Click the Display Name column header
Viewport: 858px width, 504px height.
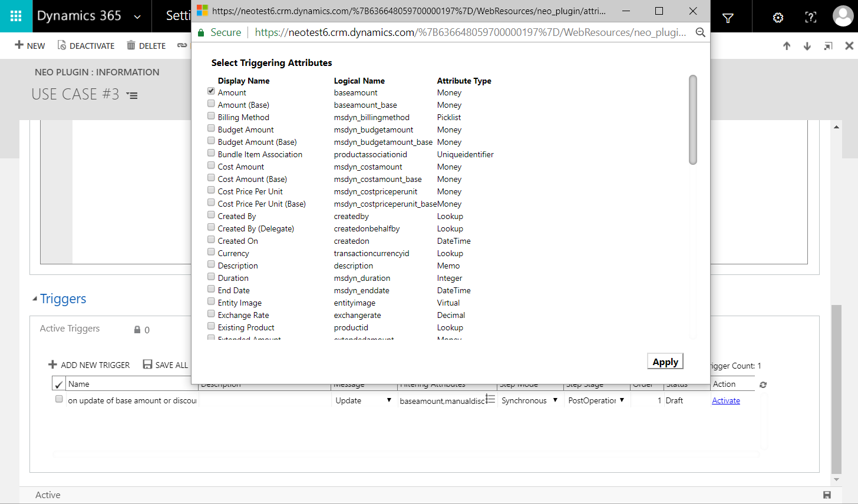(243, 81)
